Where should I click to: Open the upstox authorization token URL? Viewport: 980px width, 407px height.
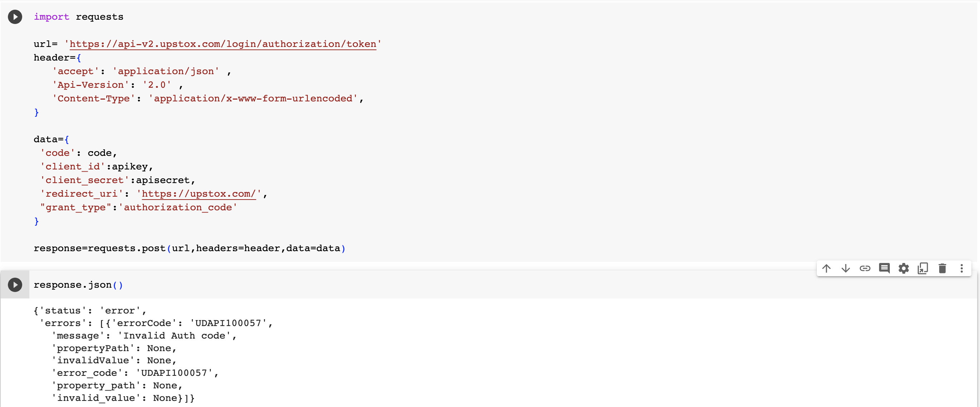tap(223, 44)
